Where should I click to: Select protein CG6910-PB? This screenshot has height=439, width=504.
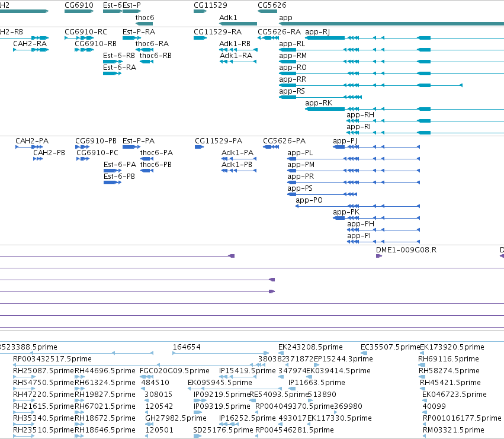coord(96,141)
